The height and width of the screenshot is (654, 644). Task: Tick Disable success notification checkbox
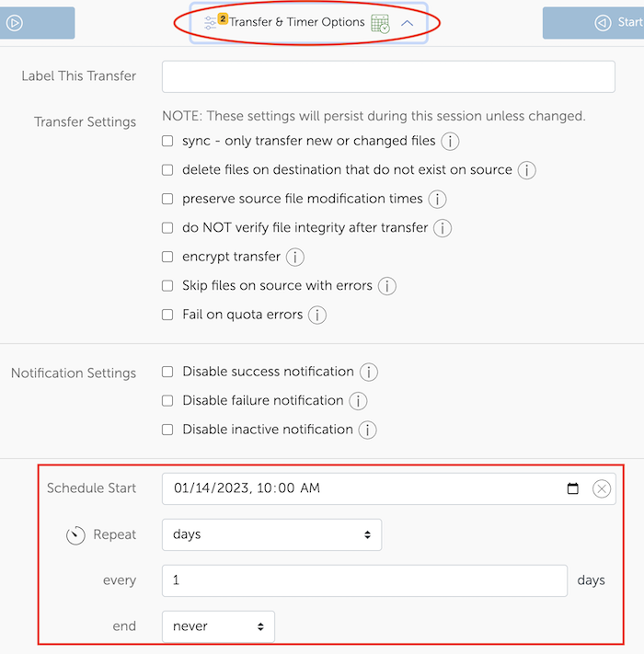pos(167,372)
